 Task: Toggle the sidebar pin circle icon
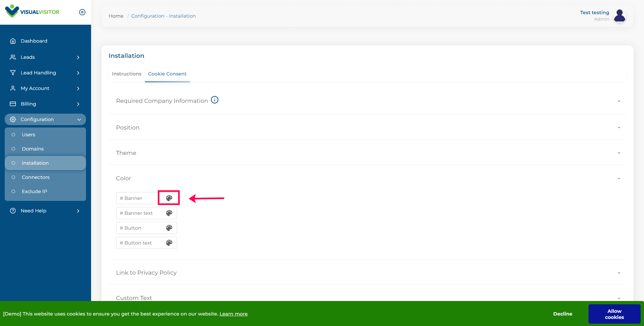pyautogui.click(x=82, y=12)
